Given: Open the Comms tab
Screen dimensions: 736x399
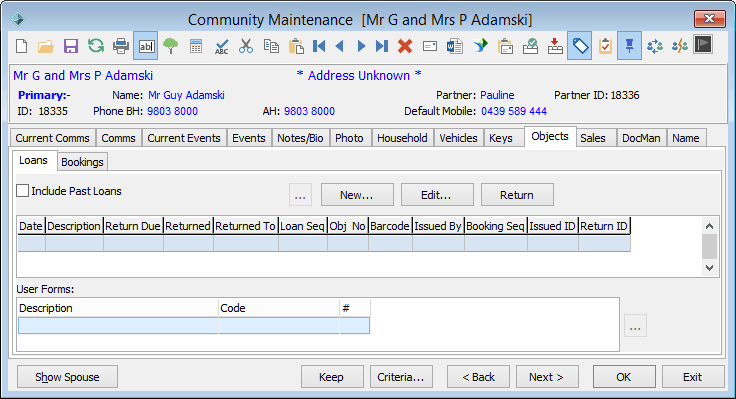Looking at the screenshot, I should click(x=118, y=138).
